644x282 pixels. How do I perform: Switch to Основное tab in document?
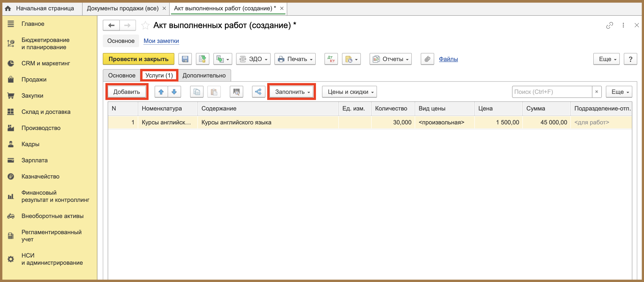click(122, 75)
